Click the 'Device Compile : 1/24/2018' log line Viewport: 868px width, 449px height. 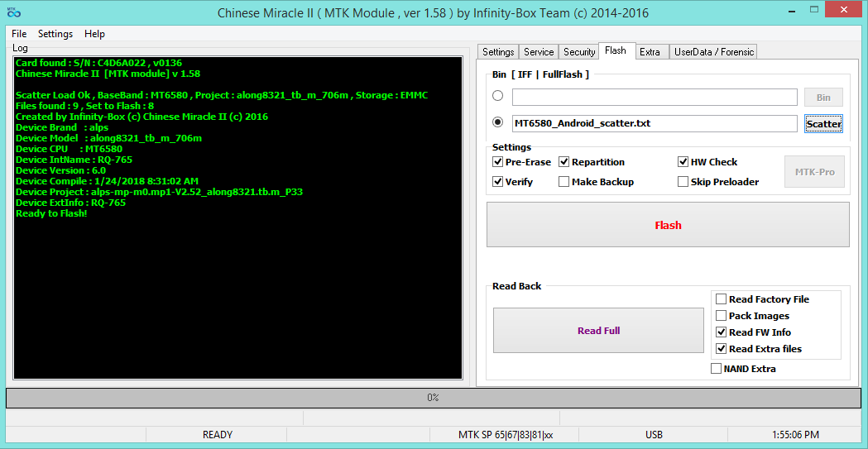(107, 181)
